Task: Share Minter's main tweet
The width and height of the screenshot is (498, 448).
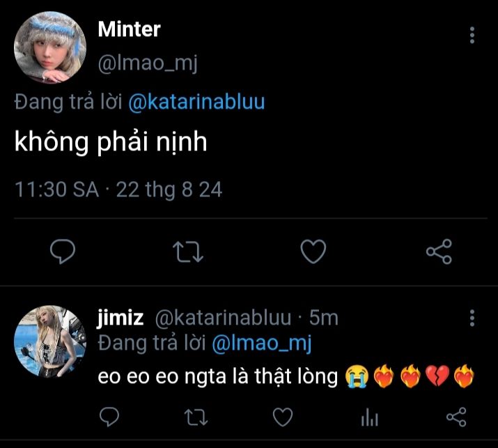Action: [x=438, y=252]
